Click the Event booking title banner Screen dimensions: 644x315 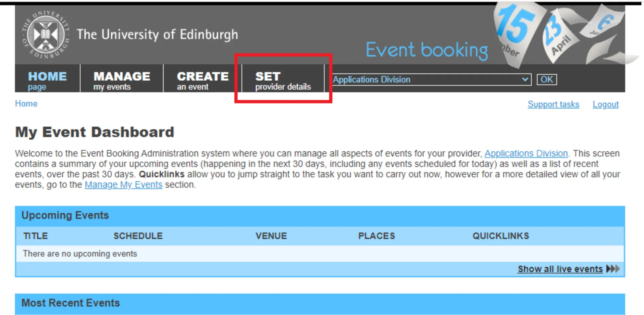tap(427, 50)
